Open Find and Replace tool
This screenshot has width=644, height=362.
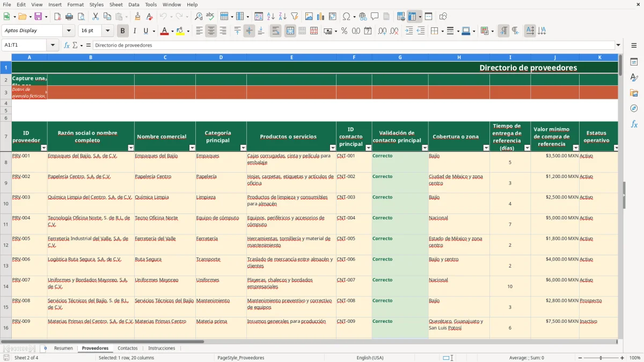[199, 17]
